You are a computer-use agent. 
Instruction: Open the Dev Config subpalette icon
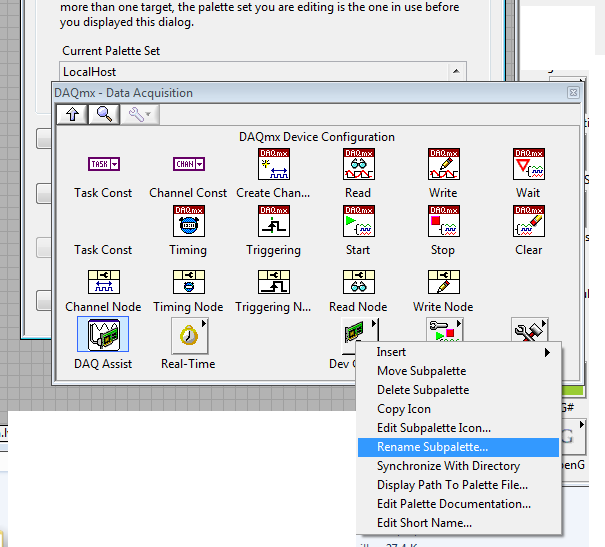pos(359,331)
